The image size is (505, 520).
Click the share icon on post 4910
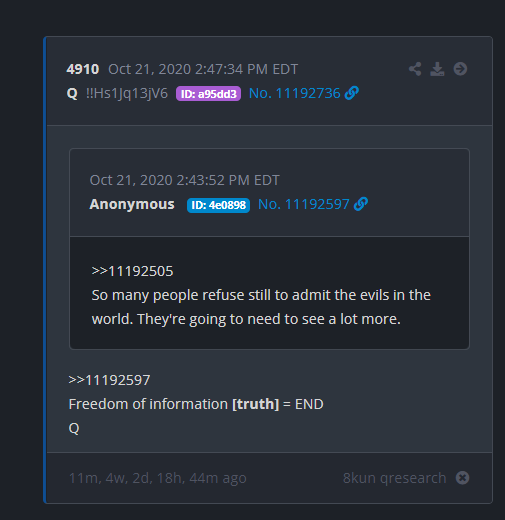[x=415, y=69]
